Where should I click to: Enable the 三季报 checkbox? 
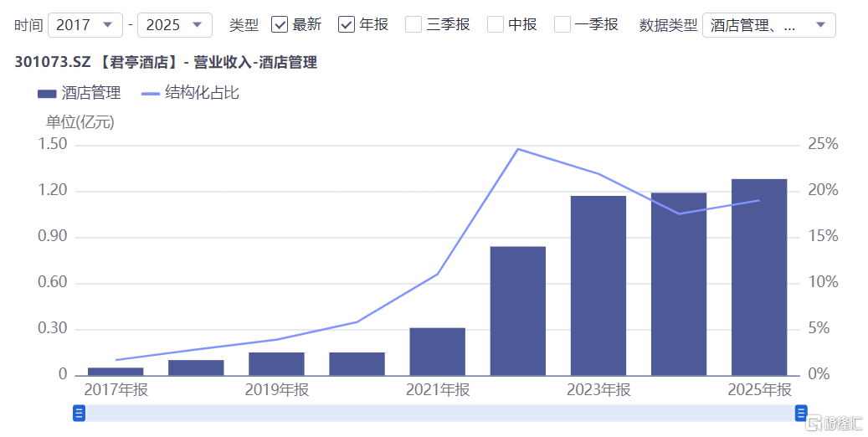[x=413, y=24]
